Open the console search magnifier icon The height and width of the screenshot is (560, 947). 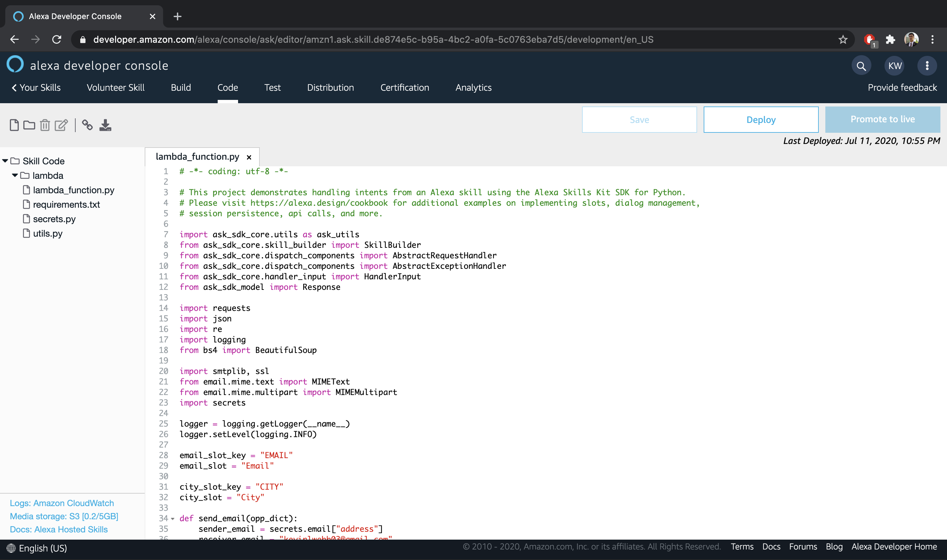(x=861, y=66)
